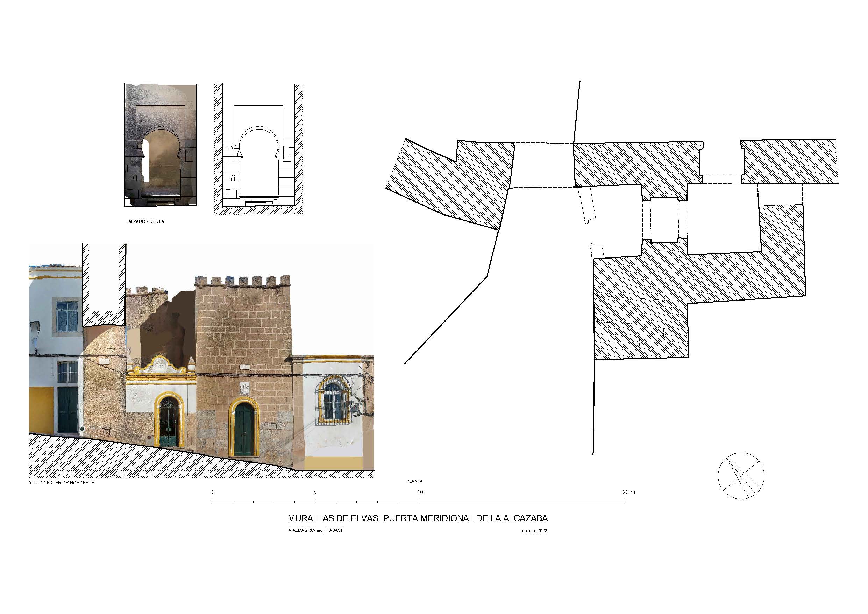This screenshot has width=868, height=614.
Task: Click the north arrow compass symbol
Action: pos(741,475)
